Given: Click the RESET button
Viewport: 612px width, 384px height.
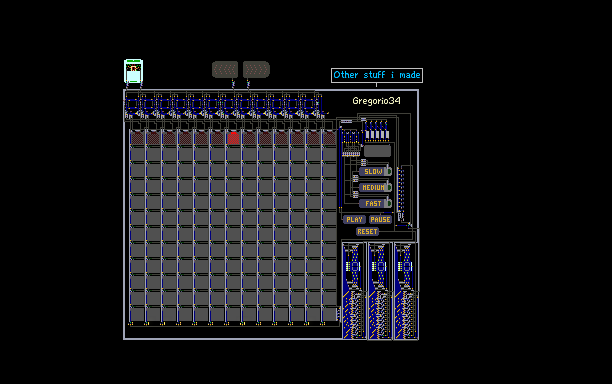Looking at the screenshot, I should tap(367, 232).
